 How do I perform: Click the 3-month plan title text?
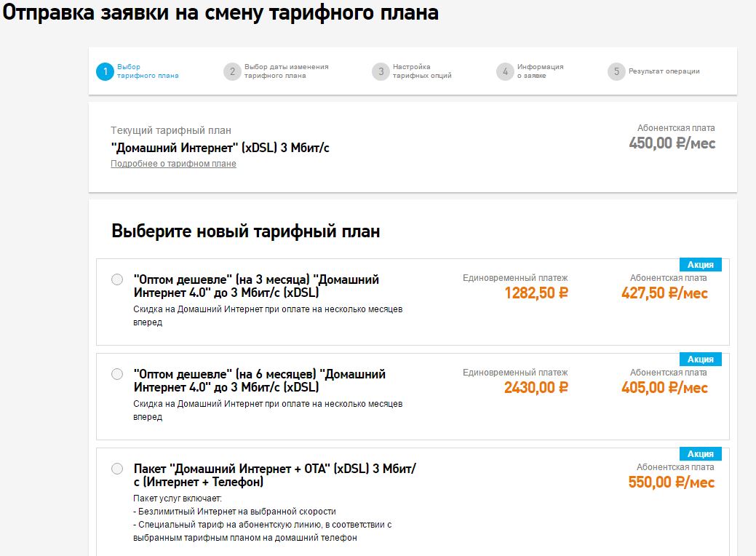(256, 286)
